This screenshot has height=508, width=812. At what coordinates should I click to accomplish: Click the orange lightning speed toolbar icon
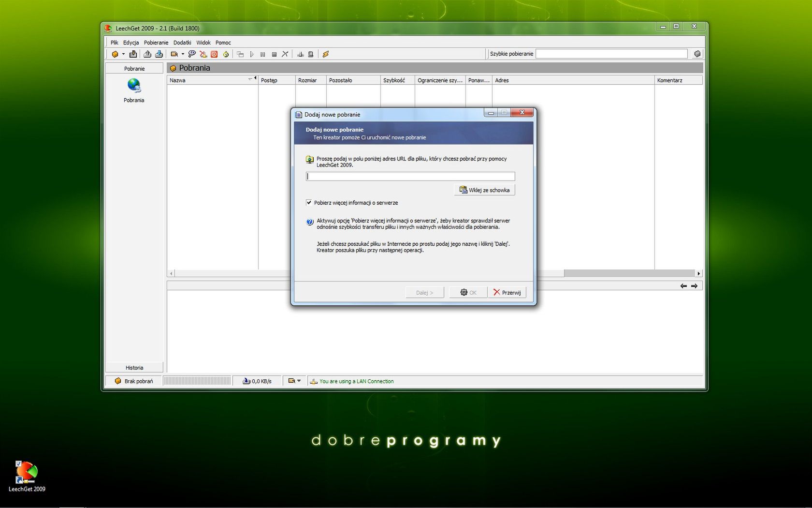pyautogui.click(x=326, y=54)
